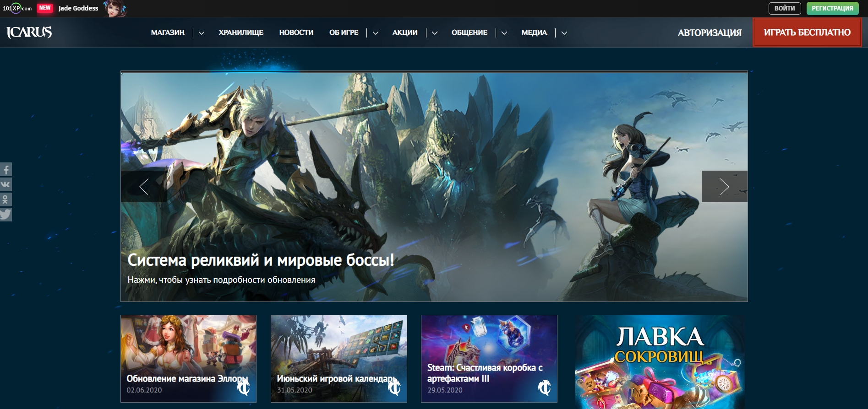Viewport: 868px width, 409px height.
Task: Open the НОВОСТИ menu item
Action: point(296,32)
